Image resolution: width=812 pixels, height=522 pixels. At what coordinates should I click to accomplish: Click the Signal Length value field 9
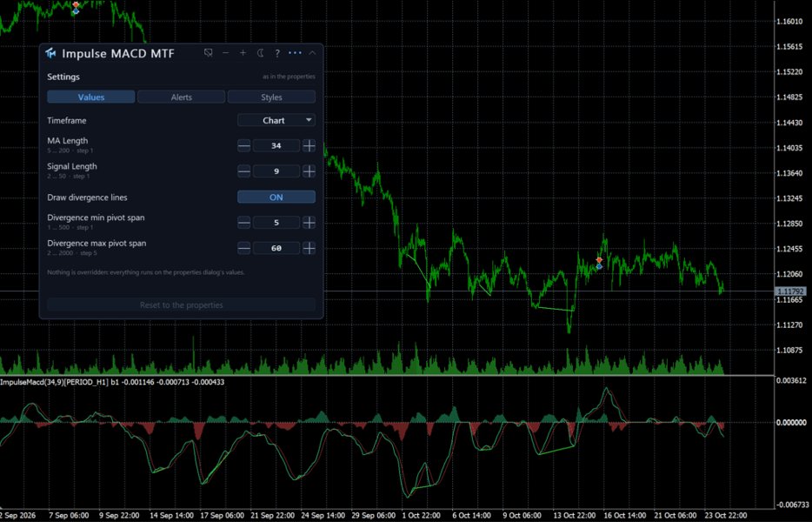276,171
